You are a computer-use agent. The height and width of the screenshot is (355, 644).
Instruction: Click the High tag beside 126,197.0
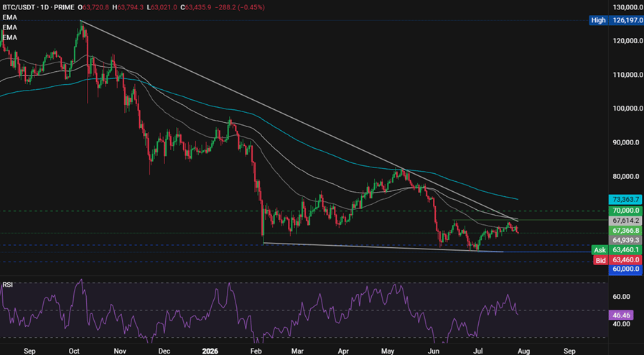(x=599, y=20)
